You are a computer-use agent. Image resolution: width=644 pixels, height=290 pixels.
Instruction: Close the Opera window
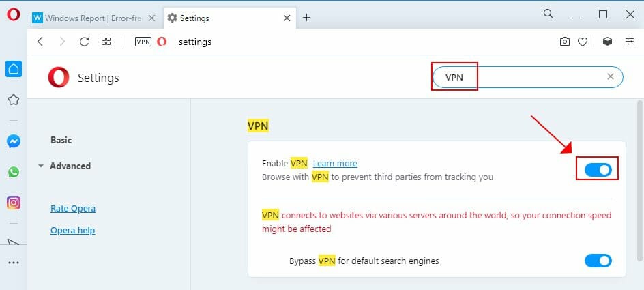pos(630,14)
